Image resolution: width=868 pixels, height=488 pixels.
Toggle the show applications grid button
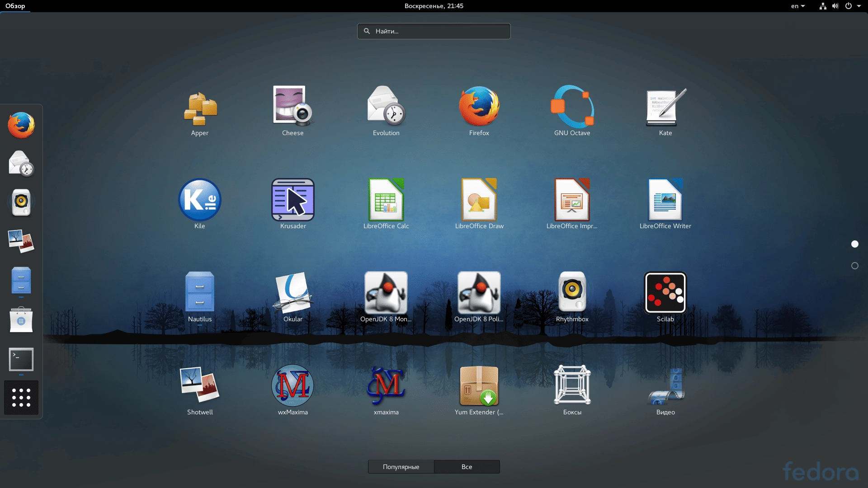(x=21, y=398)
